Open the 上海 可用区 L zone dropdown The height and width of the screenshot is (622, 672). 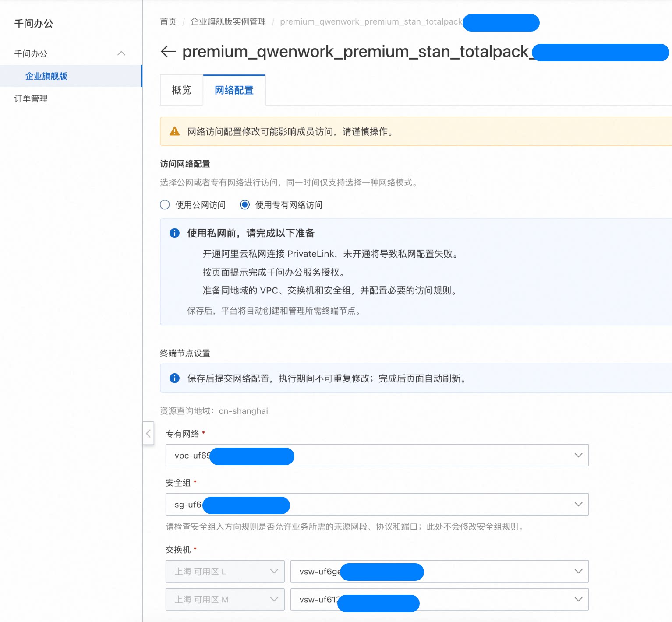pyautogui.click(x=225, y=571)
